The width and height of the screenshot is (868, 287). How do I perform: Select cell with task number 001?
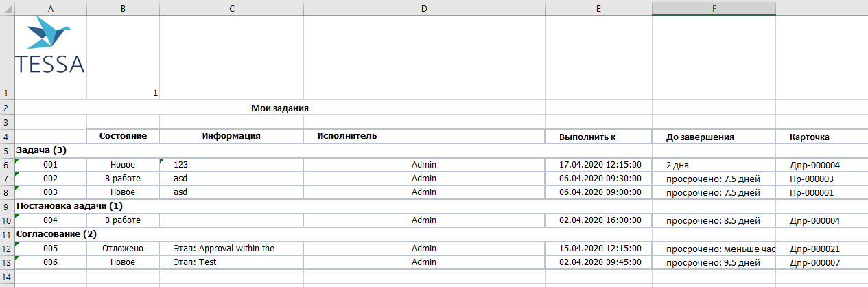[51, 165]
